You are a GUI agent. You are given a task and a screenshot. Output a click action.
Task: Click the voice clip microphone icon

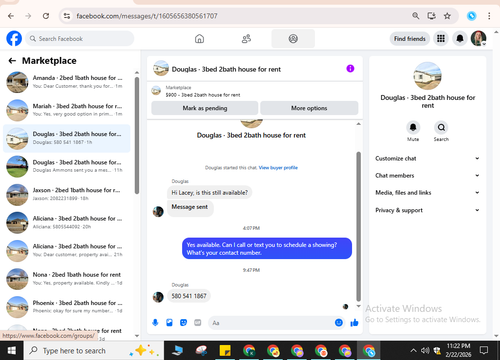coord(155,322)
